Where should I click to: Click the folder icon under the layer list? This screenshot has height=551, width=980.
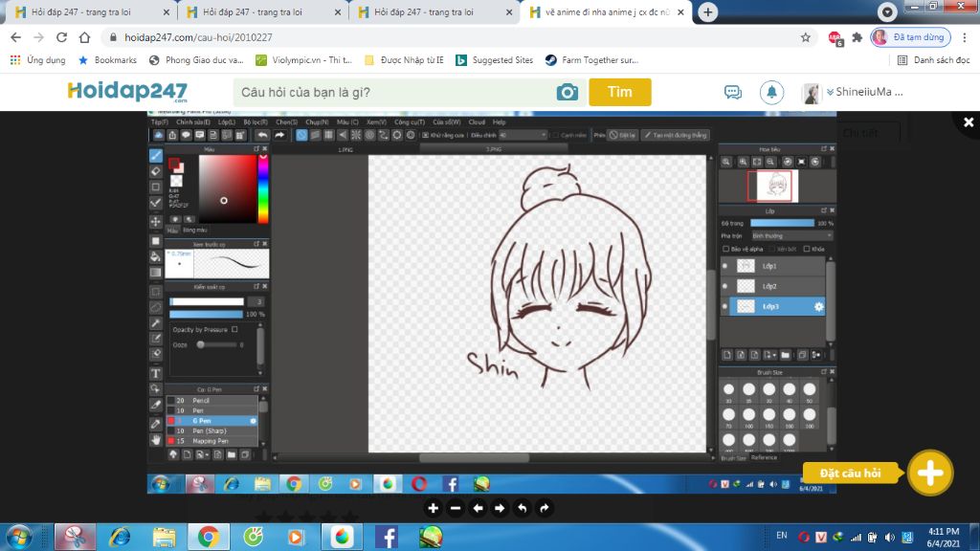786,355
